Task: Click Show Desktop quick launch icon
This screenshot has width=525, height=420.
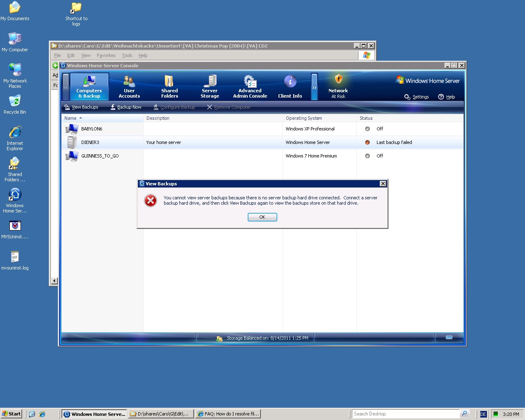Action: click(32, 414)
